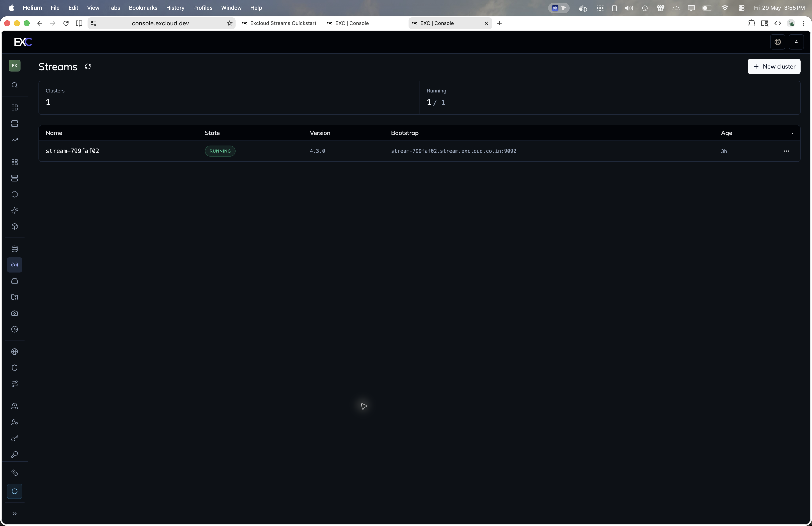Open the chat bubble support icon
812x526 pixels.
[14, 492]
